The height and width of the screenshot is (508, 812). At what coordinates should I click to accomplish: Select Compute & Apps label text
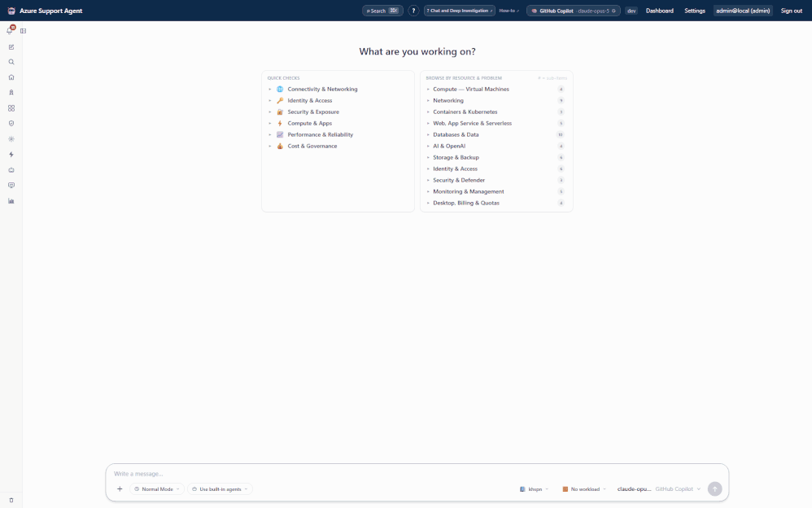pos(310,124)
